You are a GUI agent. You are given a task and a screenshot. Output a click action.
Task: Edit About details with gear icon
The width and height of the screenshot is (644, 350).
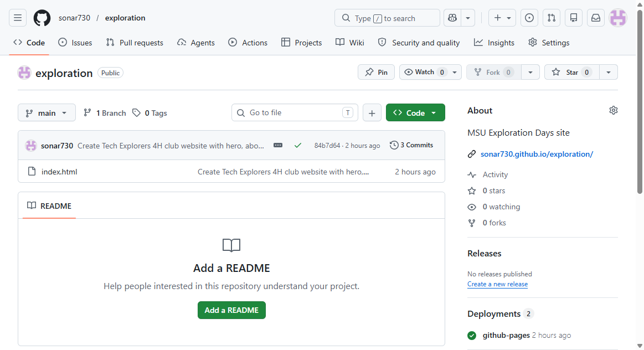pos(613,111)
